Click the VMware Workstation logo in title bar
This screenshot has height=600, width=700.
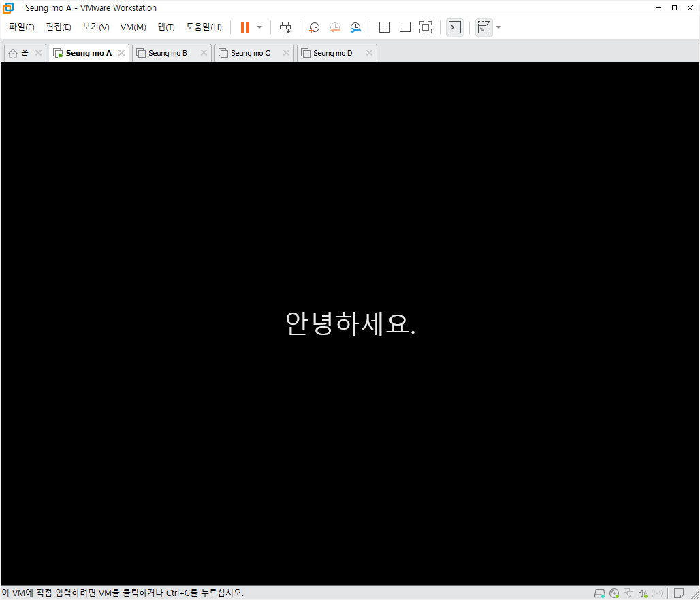pos(8,8)
